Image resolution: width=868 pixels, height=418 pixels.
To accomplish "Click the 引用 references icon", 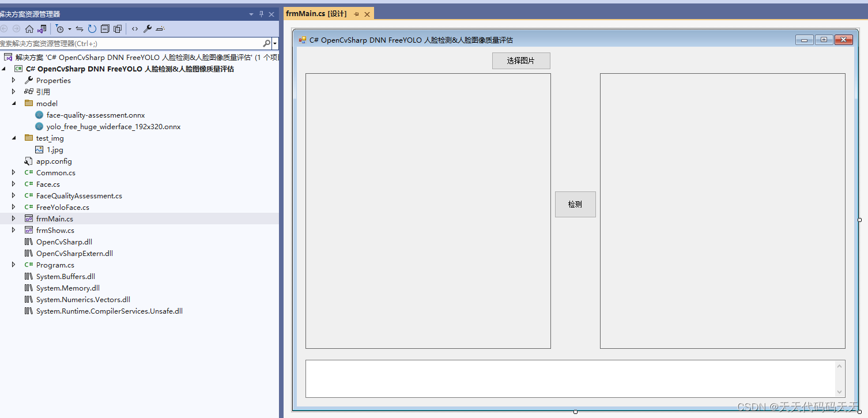I will click(x=29, y=92).
